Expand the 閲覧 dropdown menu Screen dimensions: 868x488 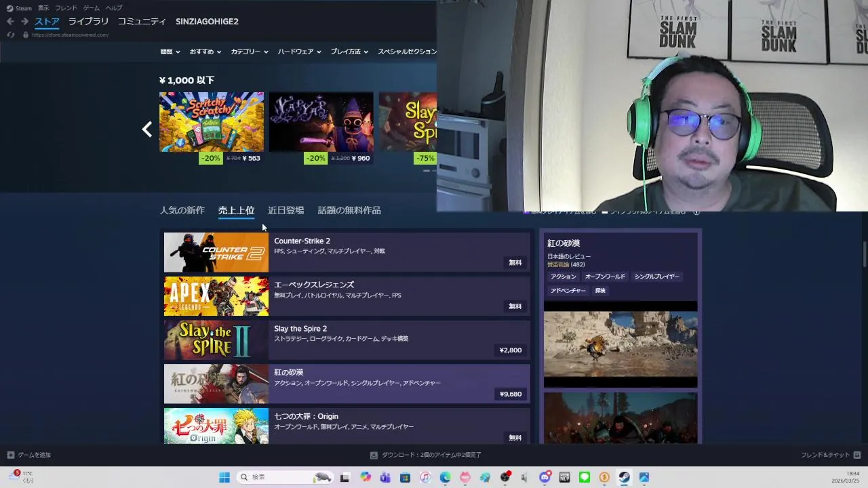[170, 52]
